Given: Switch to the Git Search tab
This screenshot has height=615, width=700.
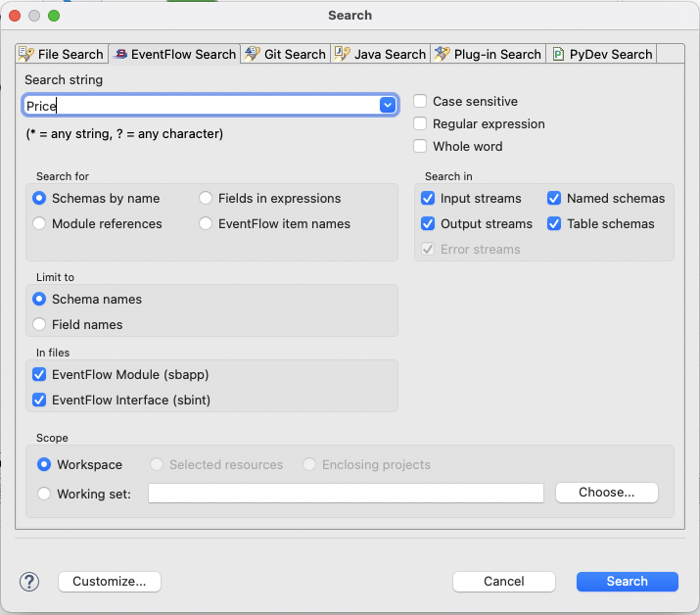Looking at the screenshot, I should [294, 55].
